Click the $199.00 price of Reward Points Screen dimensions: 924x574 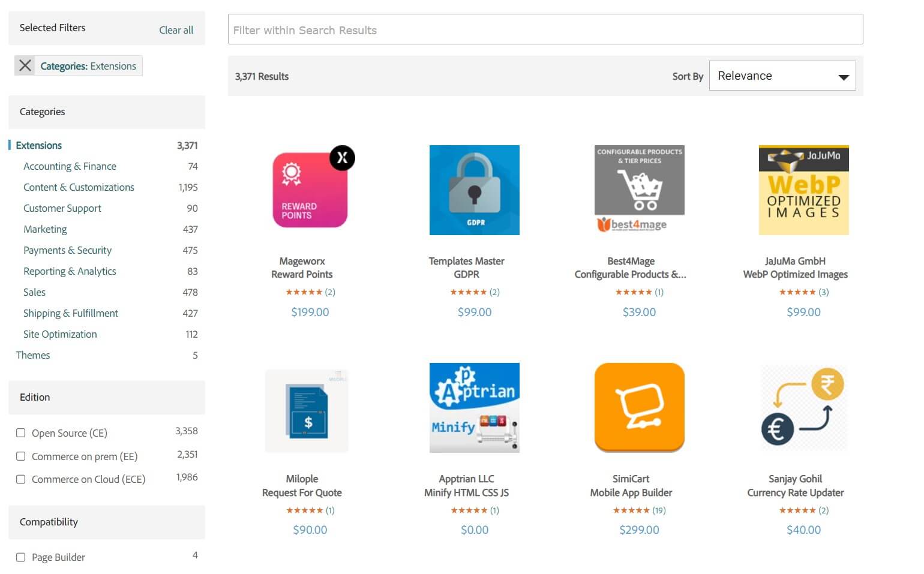point(310,312)
